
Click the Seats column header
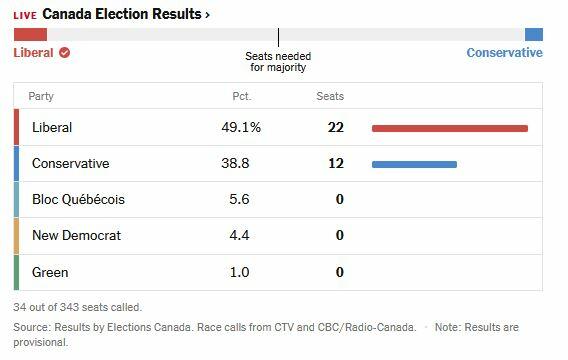pos(330,96)
